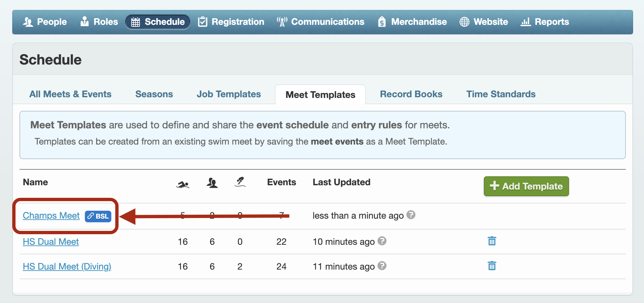Click help icon next to '10 minutes ago'

(382, 241)
